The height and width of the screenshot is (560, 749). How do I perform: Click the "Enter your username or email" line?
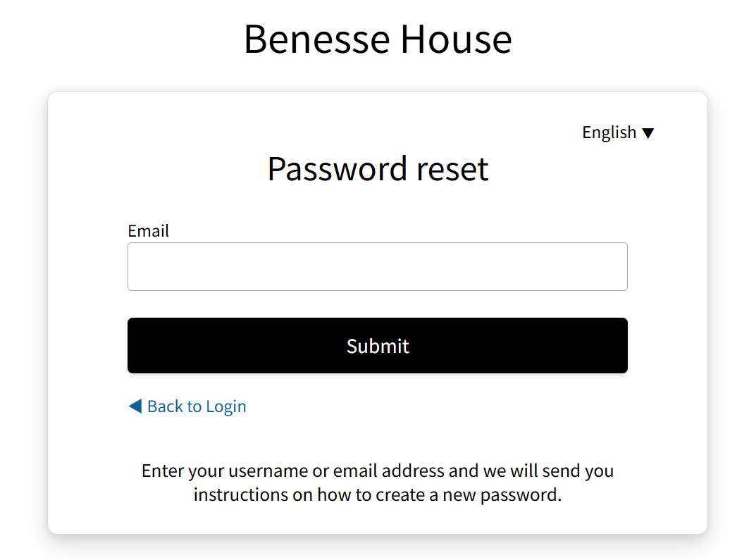click(378, 471)
